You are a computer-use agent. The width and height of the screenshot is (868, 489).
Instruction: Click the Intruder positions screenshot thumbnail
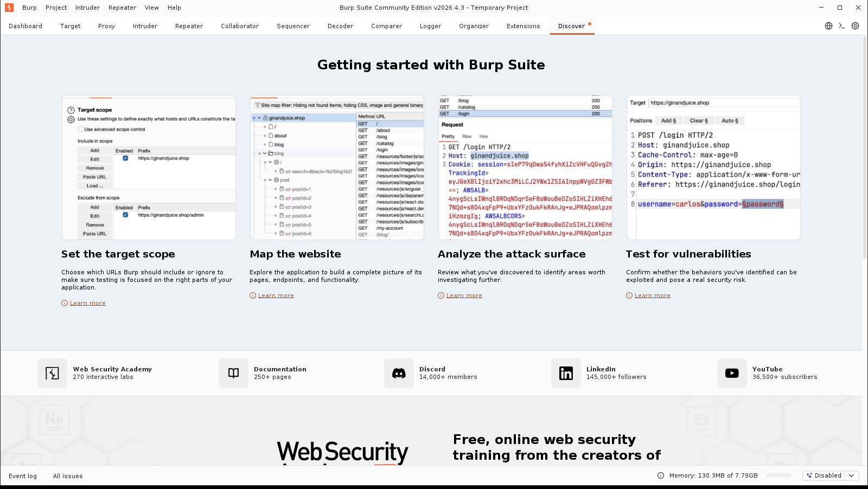click(x=713, y=168)
